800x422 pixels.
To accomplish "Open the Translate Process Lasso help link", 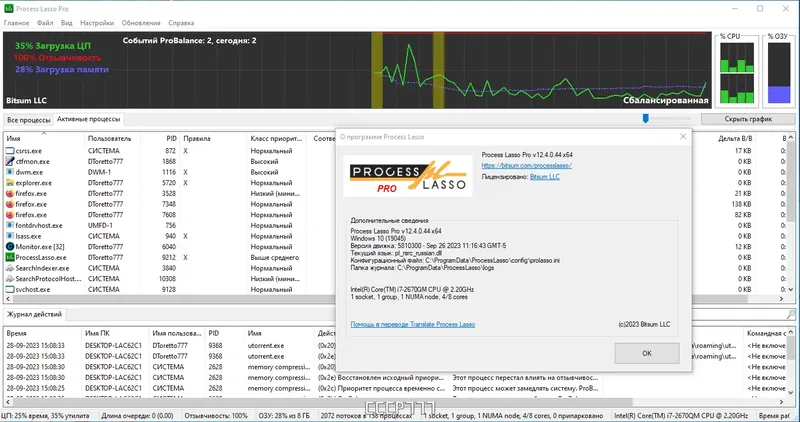I will (x=413, y=325).
